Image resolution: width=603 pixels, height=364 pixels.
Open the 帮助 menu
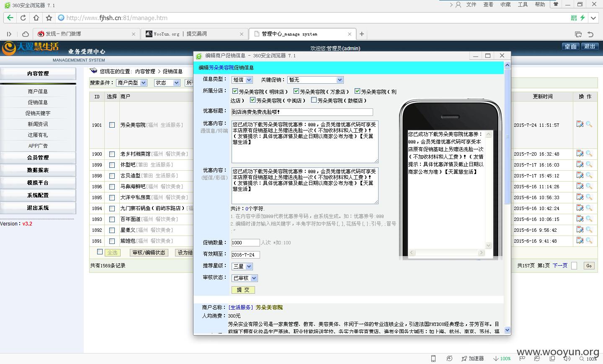click(540, 5)
